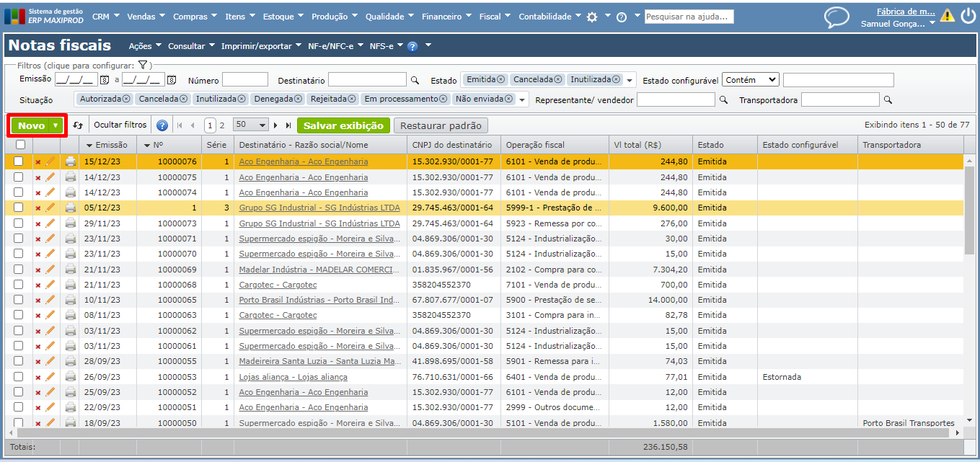Click printer icon for invoice 10000076
The image size is (980, 462).
click(x=71, y=161)
